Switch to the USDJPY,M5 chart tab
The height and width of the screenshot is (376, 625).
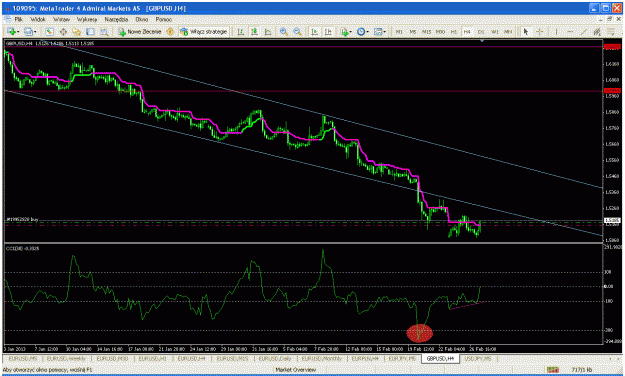[x=478, y=359]
